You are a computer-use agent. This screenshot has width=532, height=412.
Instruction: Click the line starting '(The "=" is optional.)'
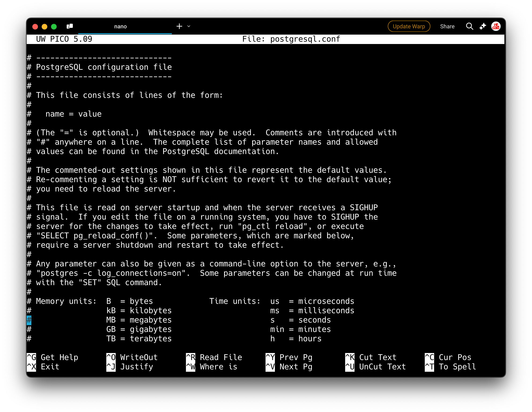[x=212, y=132]
